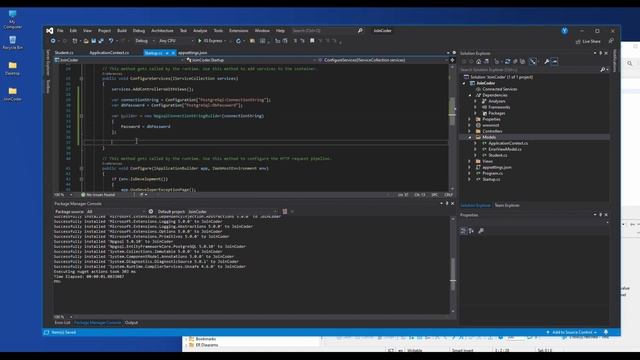Click the Package Manager Console tab
The height and width of the screenshot is (360, 640).
pos(97,323)
